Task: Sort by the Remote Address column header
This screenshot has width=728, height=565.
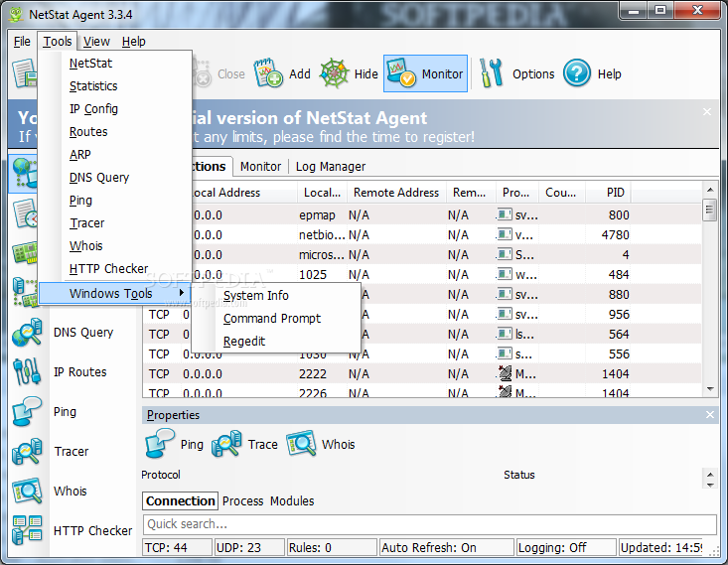Action: click(396, 193)
